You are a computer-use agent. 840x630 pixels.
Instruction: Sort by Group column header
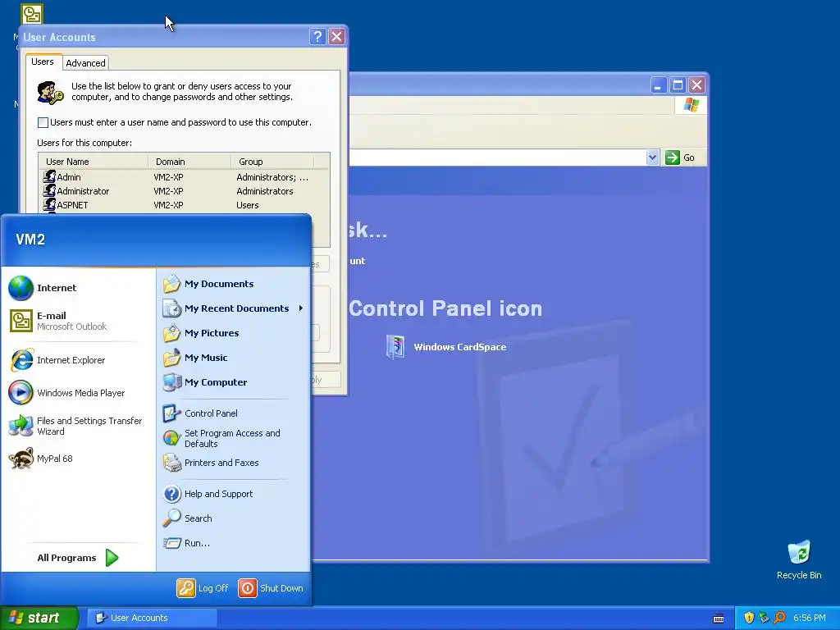(x=272, y=162)
